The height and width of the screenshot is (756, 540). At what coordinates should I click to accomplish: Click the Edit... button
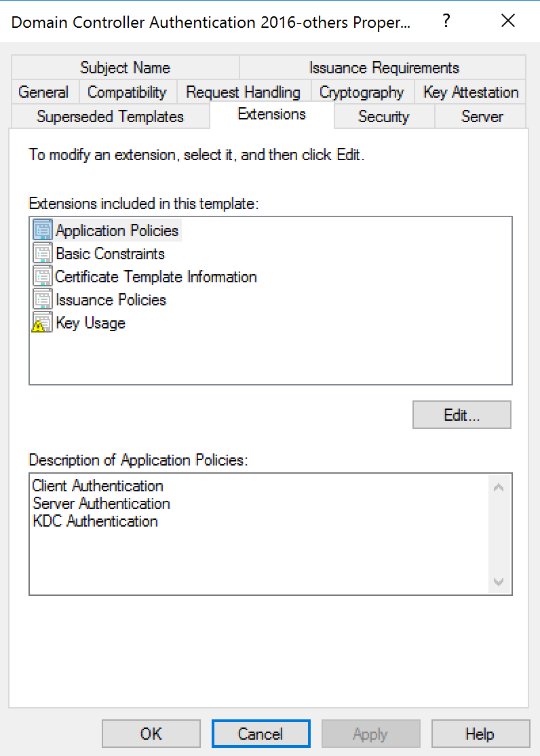[x=462, y=415]
